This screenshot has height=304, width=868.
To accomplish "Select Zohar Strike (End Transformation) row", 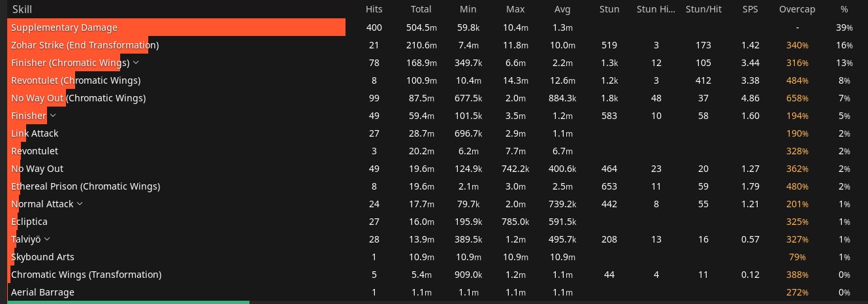I will [434, 45].
